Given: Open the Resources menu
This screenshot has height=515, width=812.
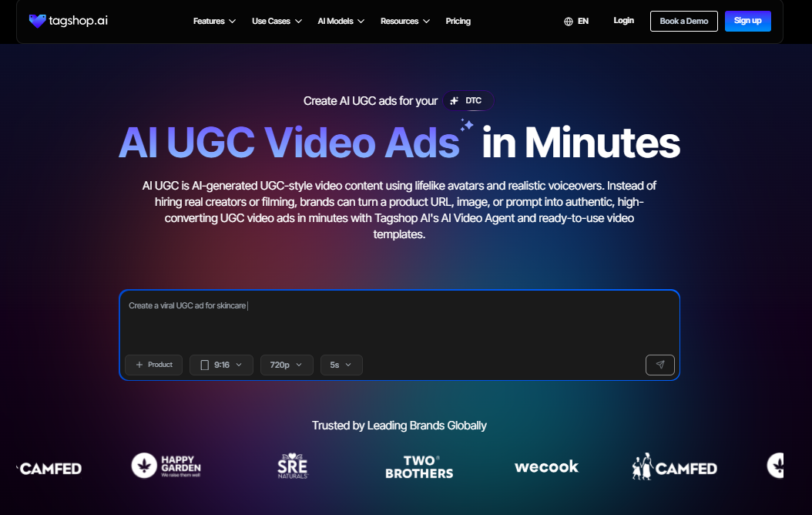Looking at the screenshot, I should click(405, 22).
